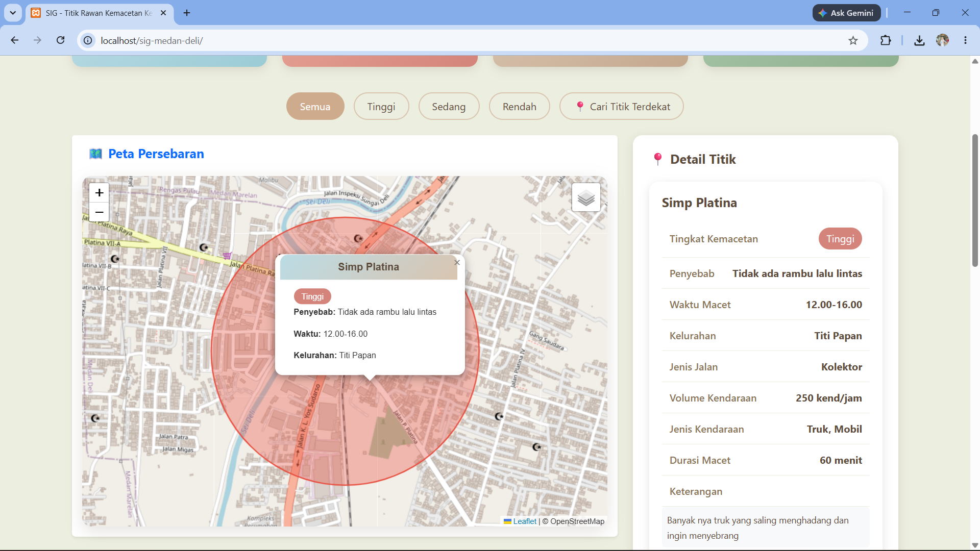The width and height of the screenshot is (980, 551).
Task: Zoom out the map with minus button
Action: (99, 212)
